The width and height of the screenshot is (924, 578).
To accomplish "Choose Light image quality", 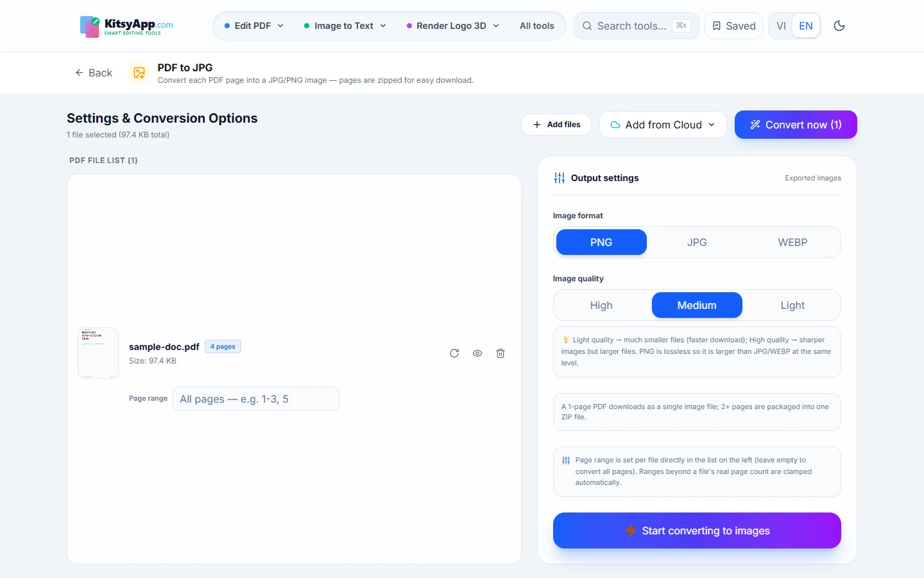I will point(792,305).
